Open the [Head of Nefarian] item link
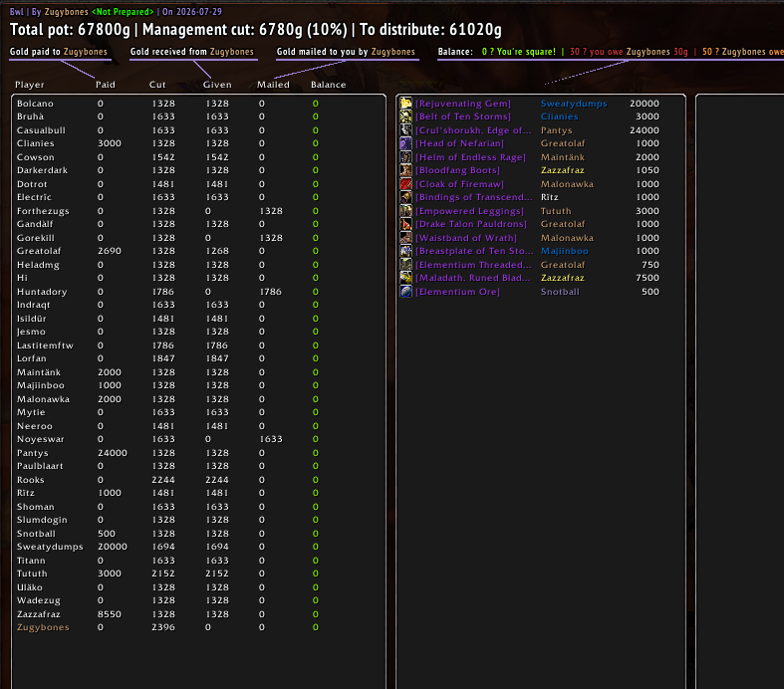The width and height of the screenshot is (784, 689). coord(459,143)
